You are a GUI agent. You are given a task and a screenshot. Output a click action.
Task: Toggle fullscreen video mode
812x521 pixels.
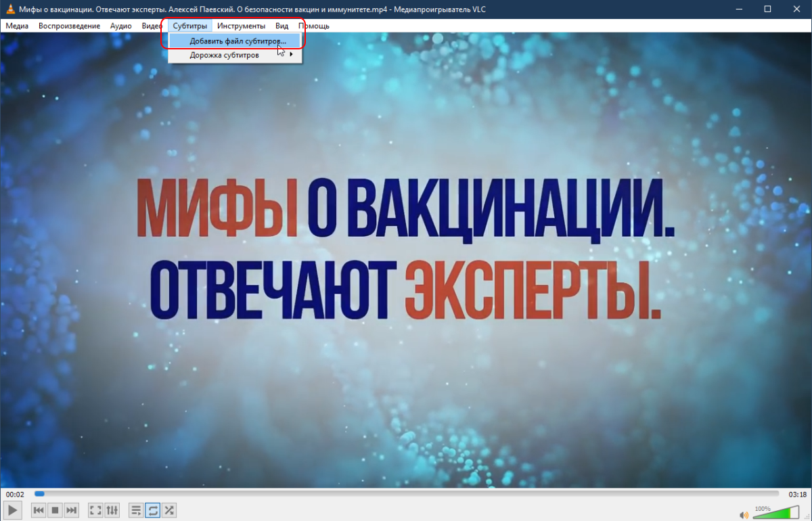[96, 509]
